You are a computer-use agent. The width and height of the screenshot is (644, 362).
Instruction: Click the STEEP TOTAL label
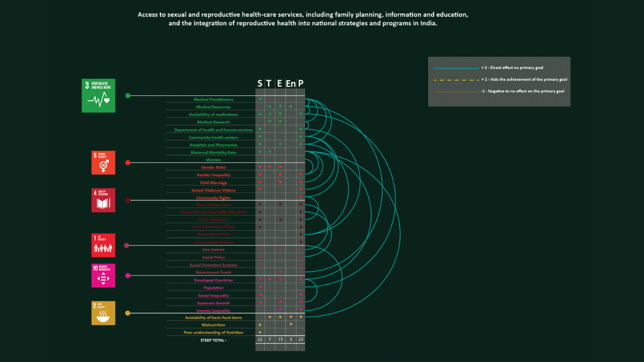click(x=214, y=340)
